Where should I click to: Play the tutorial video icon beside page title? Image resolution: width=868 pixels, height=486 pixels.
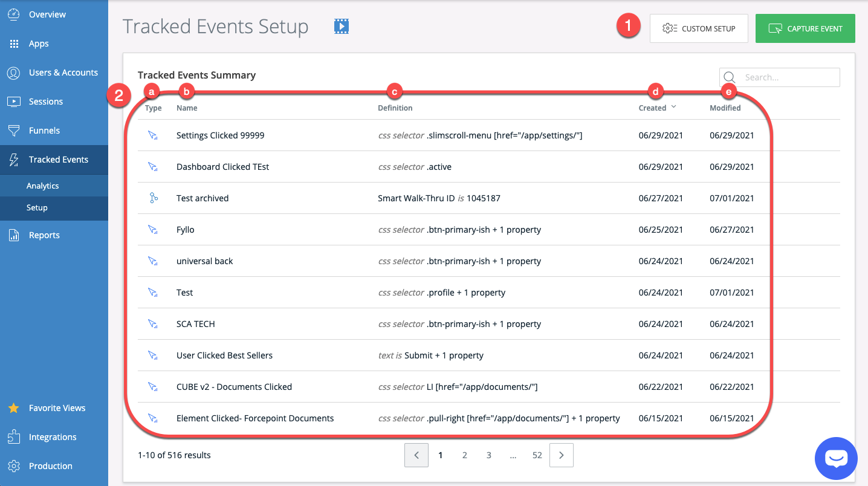342,26
